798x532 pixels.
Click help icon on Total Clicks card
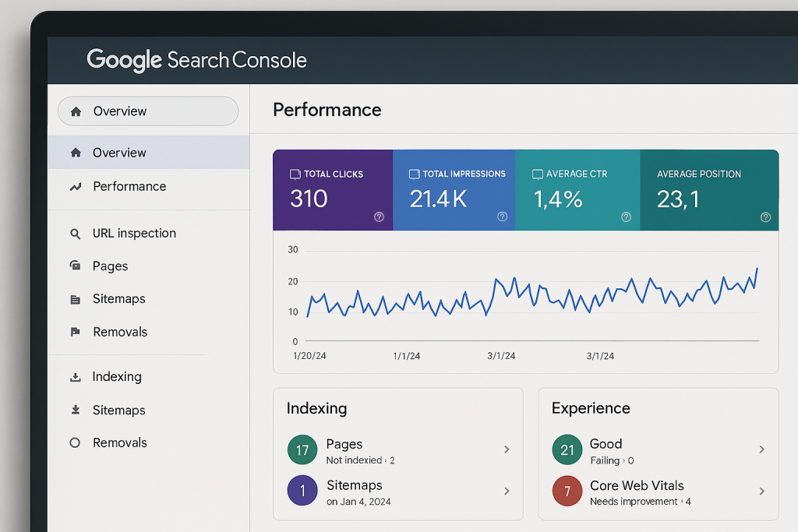point(379,217)
